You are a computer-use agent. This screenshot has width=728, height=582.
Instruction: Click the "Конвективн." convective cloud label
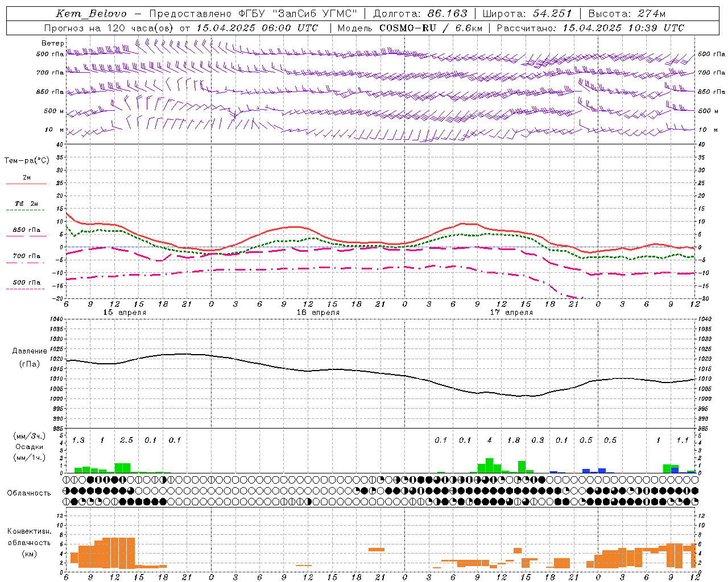click(x=29, y=531)
